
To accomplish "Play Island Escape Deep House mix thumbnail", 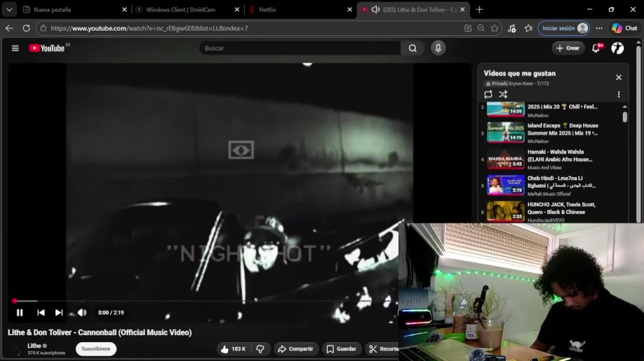I will (506, 132).
